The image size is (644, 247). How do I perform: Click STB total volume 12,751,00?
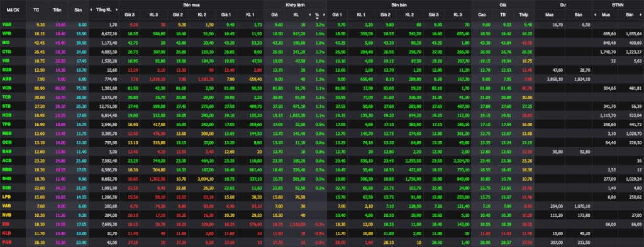coord(109,106)
